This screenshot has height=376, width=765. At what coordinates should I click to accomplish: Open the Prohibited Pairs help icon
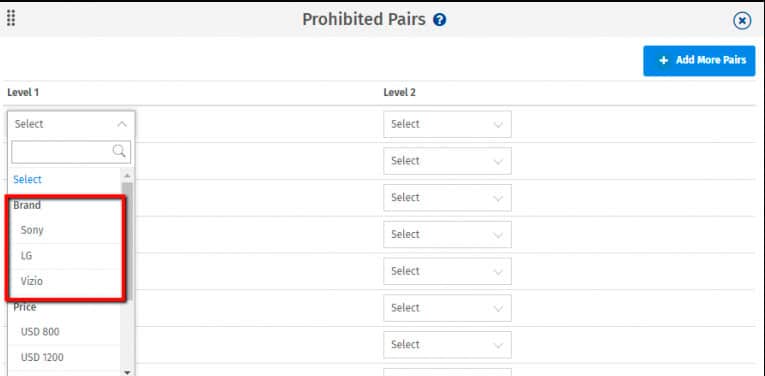(440, 20)
